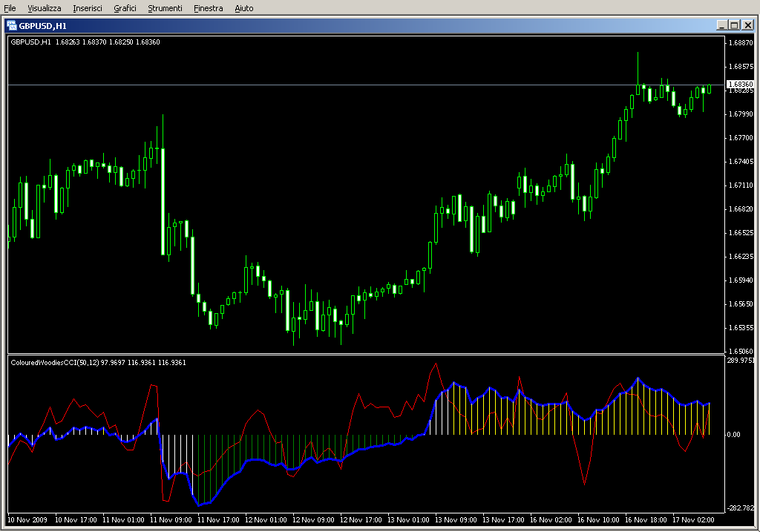Click price scale value 1.67990
The width and height of the screenshot is (760, 532).
click(x=741, y=114)
